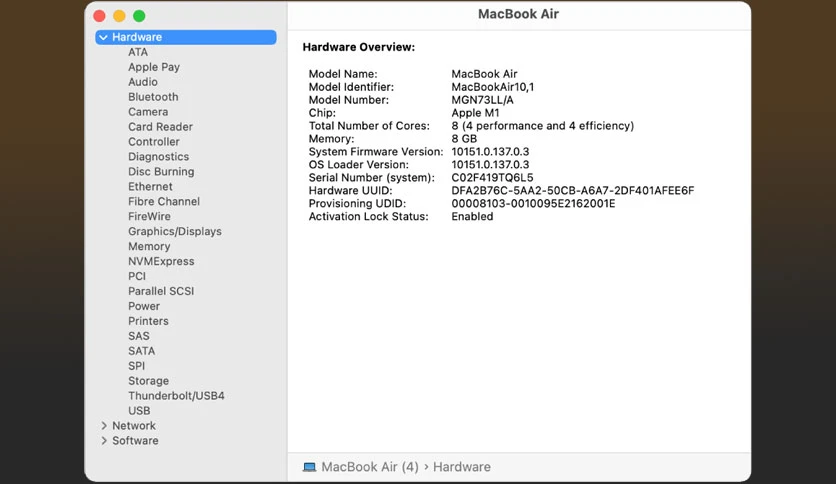Select Memory in the sidebar list

(x=149, y=246)
